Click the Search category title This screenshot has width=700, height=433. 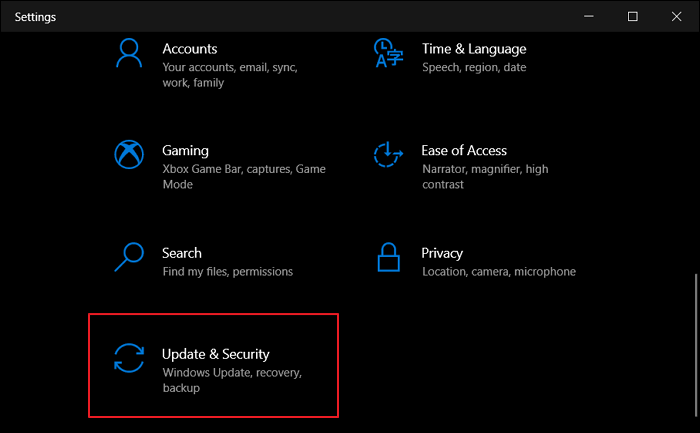point(182,253)
